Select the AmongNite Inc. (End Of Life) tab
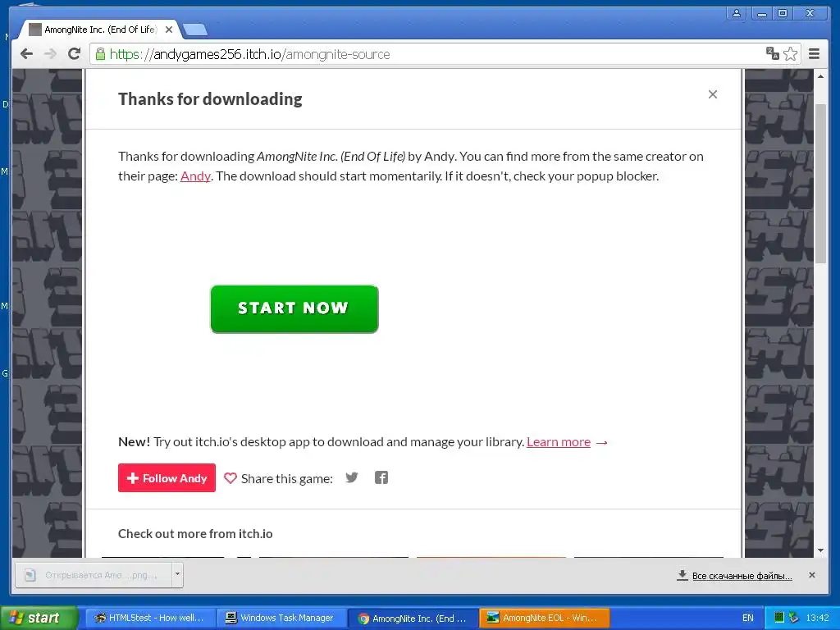Screen dimensions: 840x630 click(x=99, y=30)
